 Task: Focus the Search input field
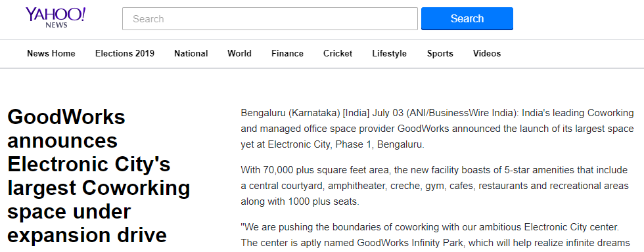pos(270,18)
